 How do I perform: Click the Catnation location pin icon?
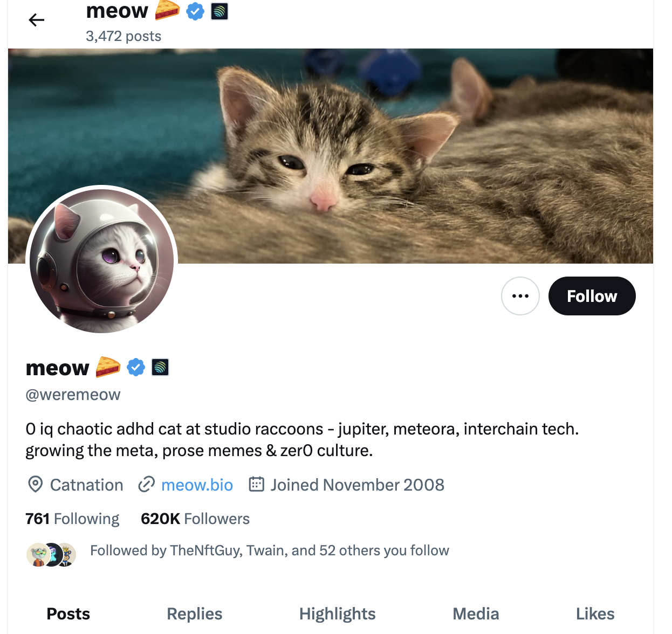coord(35,485)
